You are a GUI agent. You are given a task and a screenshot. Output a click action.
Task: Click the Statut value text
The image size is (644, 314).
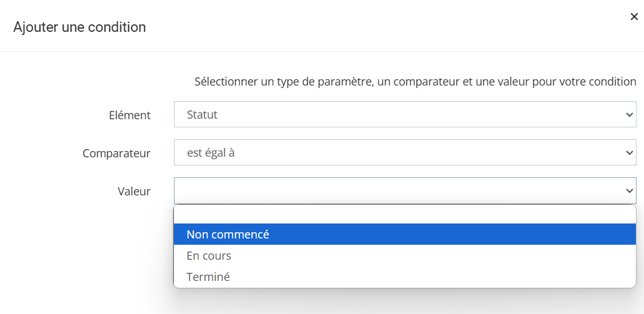point(202,115)
